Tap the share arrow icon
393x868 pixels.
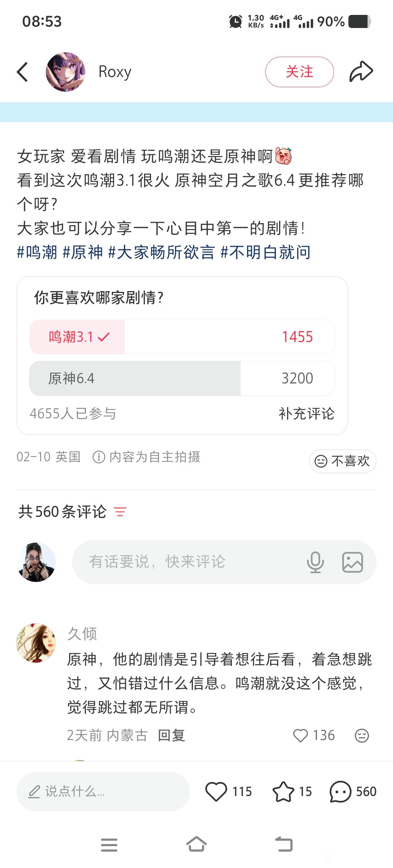click(x=361, y=72)
